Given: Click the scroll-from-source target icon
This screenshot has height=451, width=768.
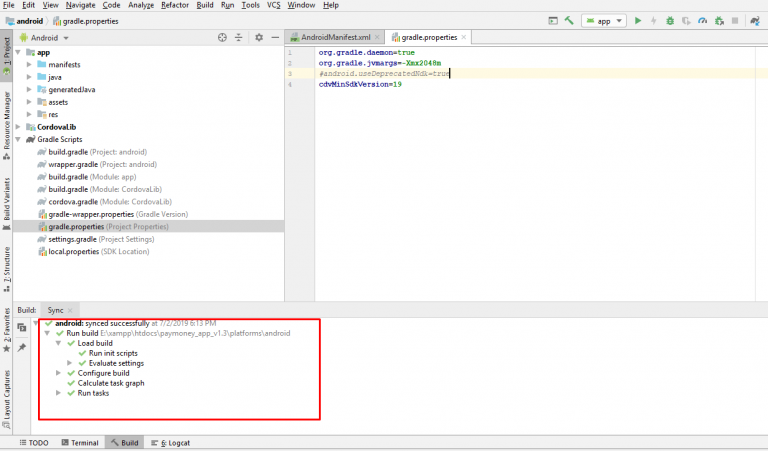Looking at the screenshot, I should [x=222, y=37].
